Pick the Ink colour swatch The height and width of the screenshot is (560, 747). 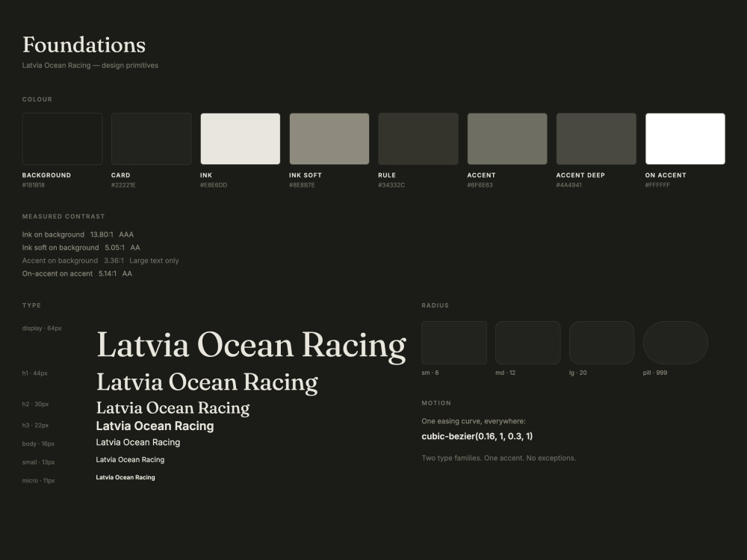click(x=240, y=139)
